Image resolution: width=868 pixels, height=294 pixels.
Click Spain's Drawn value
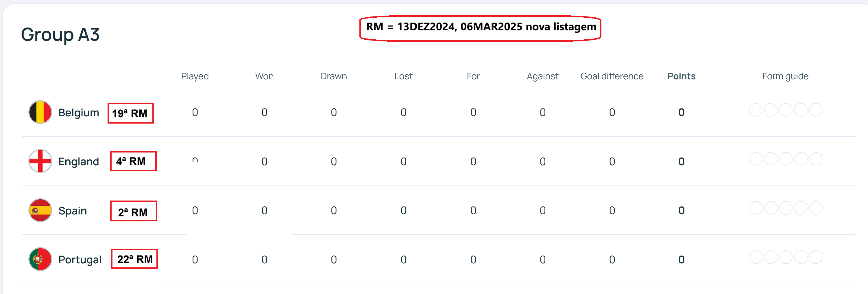tap(334, 210)
